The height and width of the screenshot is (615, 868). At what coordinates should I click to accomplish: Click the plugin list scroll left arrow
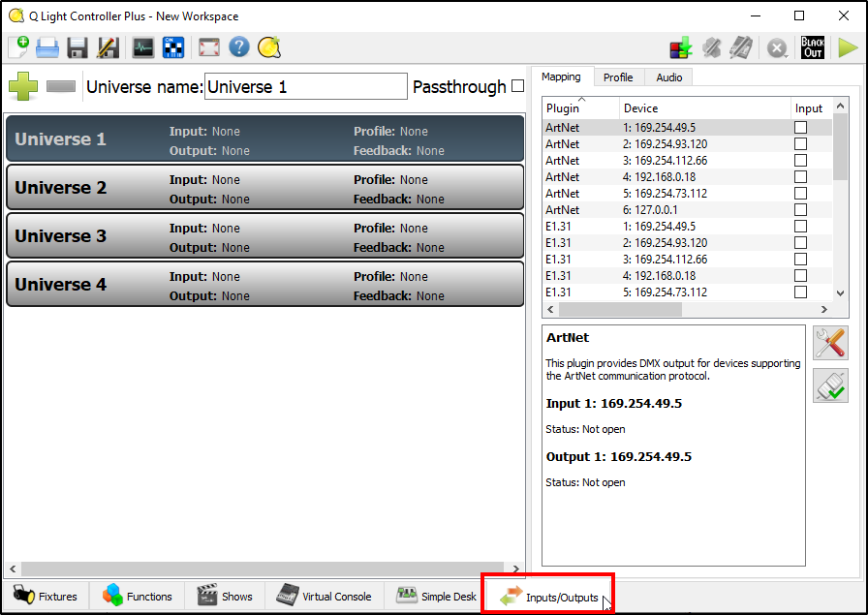click(x=550, y=310)
